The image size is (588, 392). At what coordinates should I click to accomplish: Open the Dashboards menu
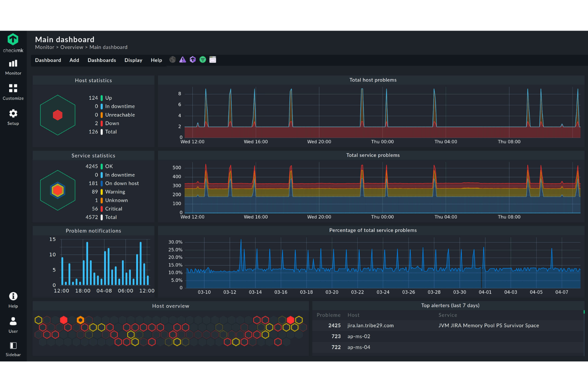[102, 60]
